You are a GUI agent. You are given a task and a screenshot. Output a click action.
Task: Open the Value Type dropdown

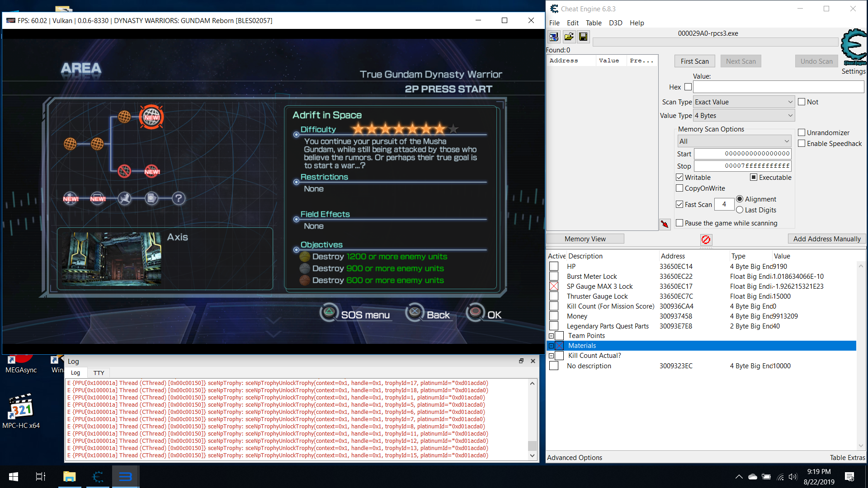point(744,116)
